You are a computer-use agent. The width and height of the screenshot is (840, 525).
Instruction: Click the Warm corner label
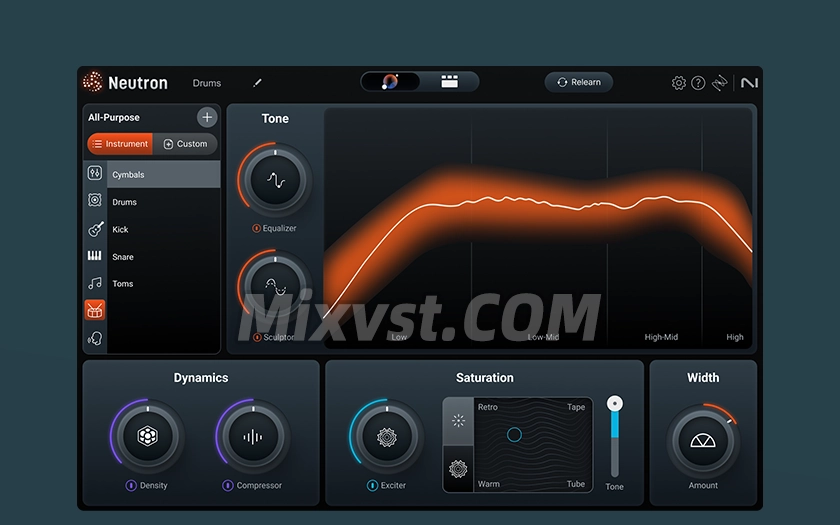pyautogui.click(x=489, y=484)
